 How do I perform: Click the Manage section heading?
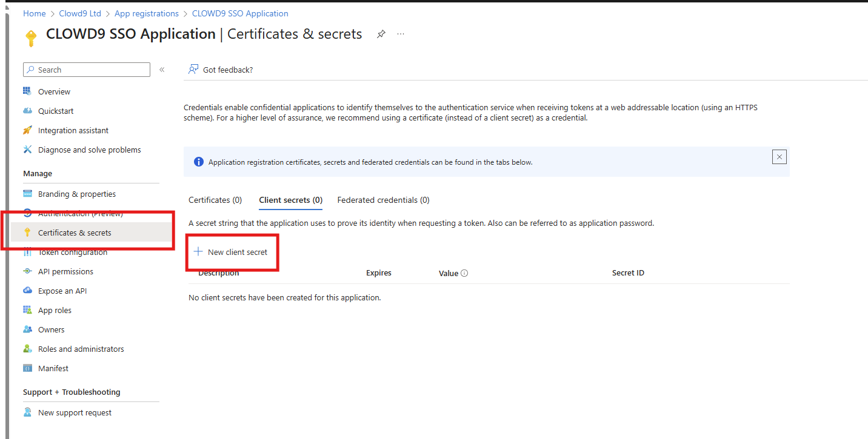[38, 174]
